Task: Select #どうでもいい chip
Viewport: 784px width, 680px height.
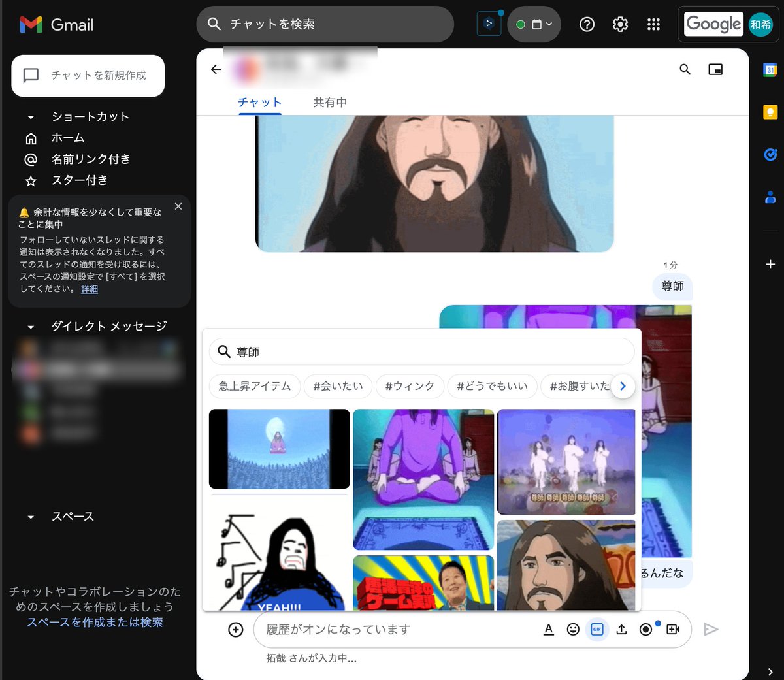Action: [492, 386]
